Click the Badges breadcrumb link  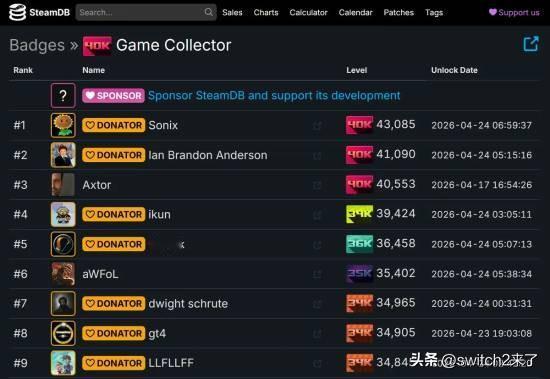[x=37, y=45]
